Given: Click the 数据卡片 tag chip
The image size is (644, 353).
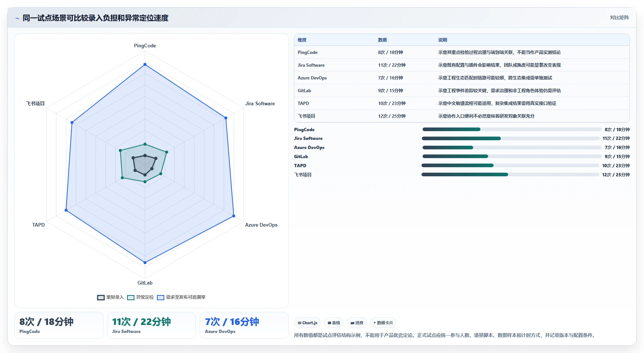Looking at the screenshot, I should click(383, 323).
